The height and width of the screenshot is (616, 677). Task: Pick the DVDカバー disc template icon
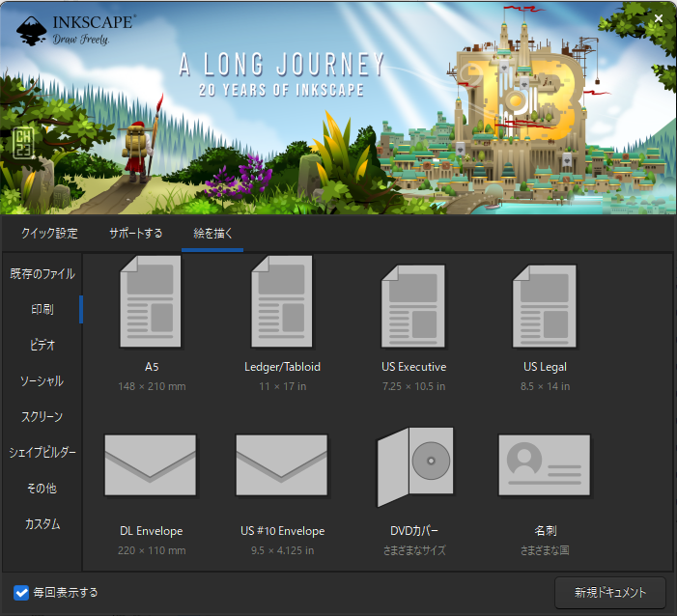click(413, 470)
